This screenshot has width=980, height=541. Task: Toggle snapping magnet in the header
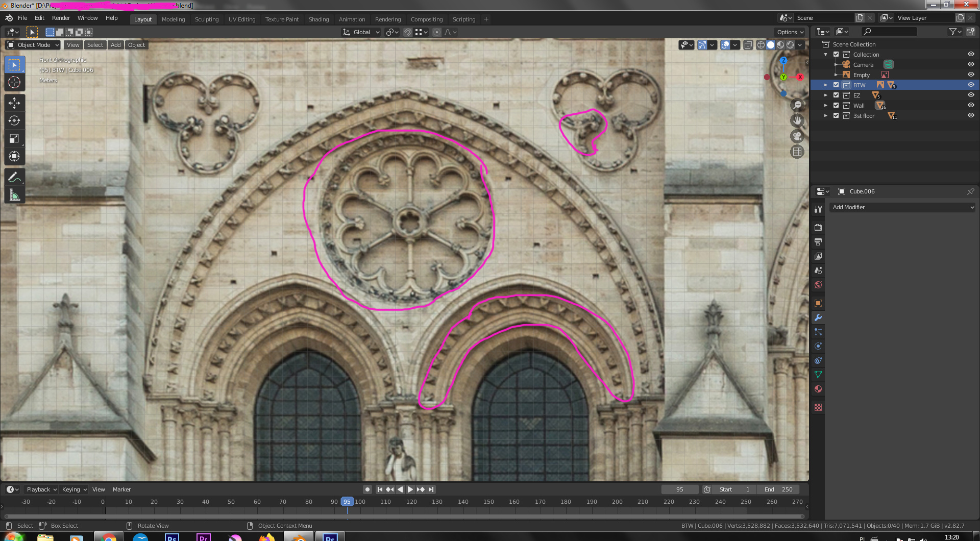(408, 32)
